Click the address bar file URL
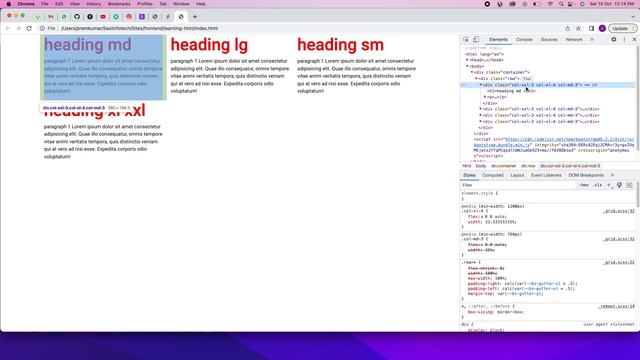The image size is (640, 360). pyautogui.click(x=139, y=29)
